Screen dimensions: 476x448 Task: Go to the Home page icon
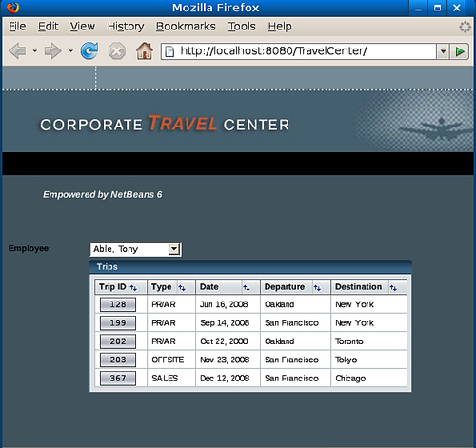[x=145, y=50]
